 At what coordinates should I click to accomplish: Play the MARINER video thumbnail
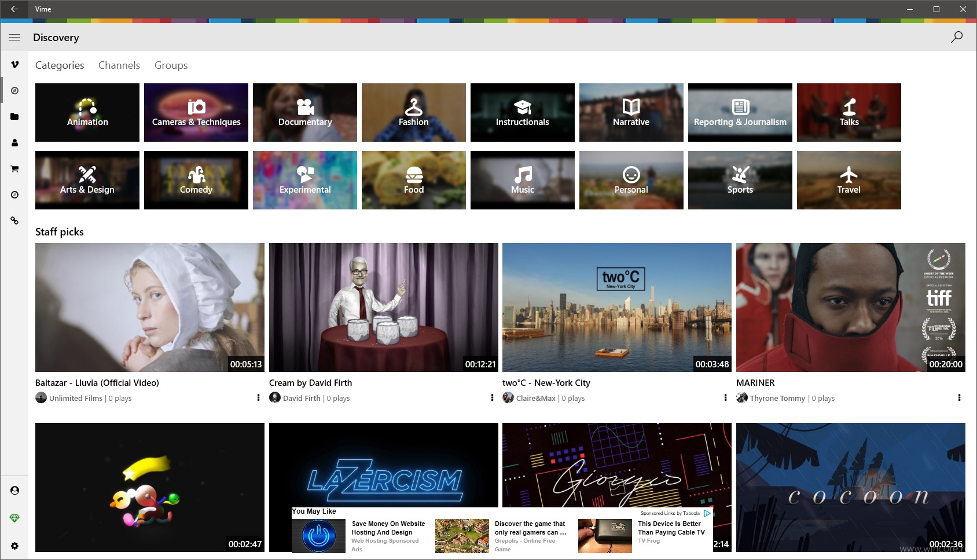click(x=851, y=307)
